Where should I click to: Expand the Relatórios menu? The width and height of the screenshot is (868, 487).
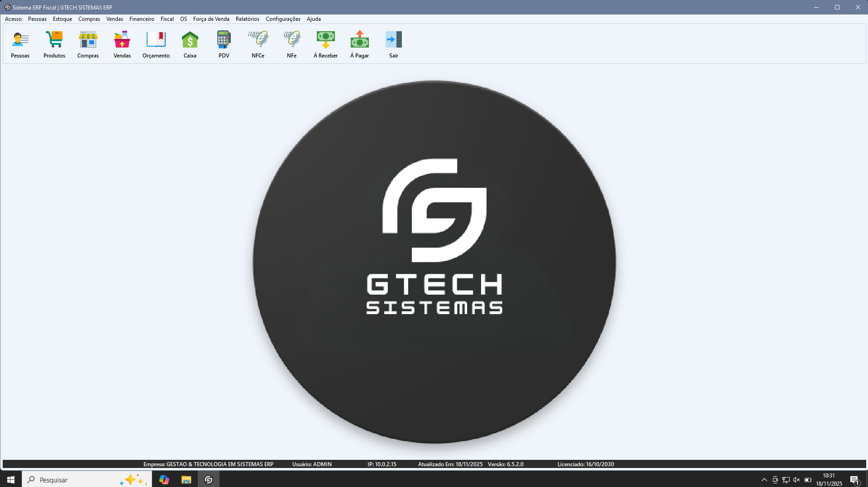[x=247, y=19]
